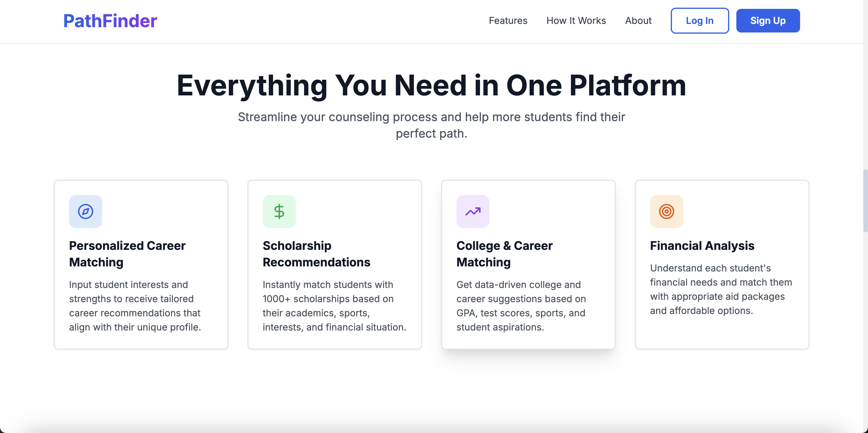
Task: Click the Career Matching description paragraph
Action: click(x=135, y=305)
